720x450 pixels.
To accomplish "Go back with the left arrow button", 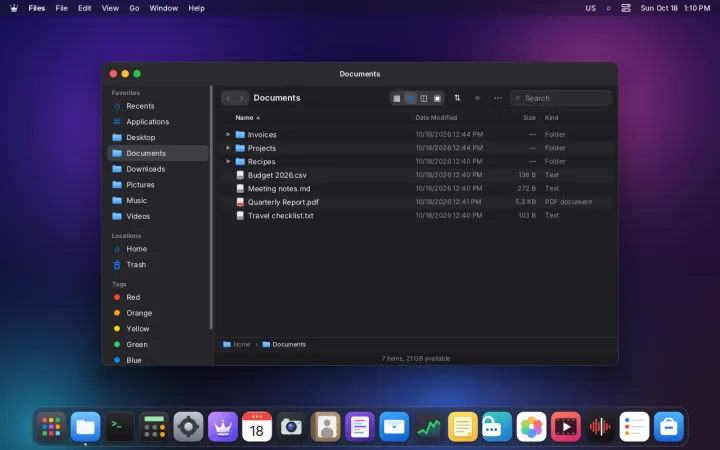I will coord(228,98).
